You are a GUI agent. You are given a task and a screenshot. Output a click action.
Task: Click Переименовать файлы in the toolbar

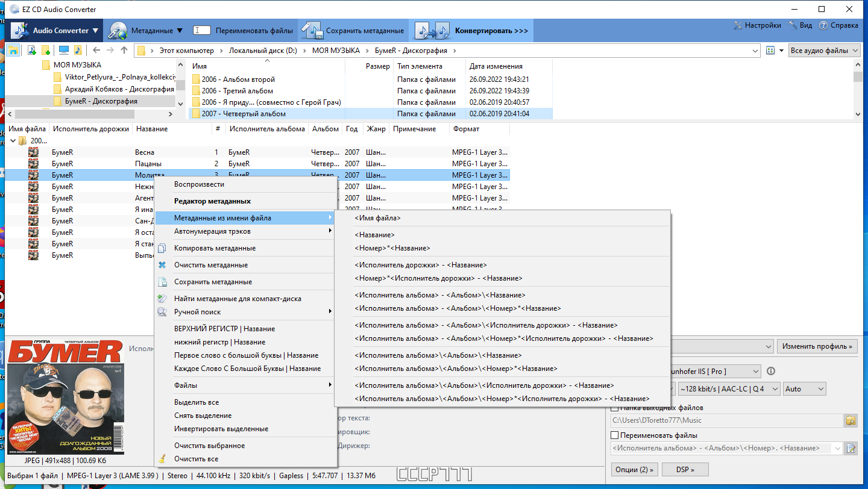pos(243,30)
